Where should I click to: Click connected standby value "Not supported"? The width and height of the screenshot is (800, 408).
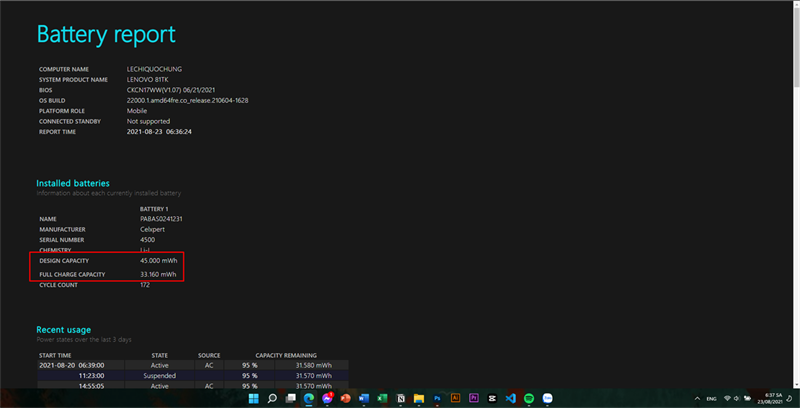point(148,121)
